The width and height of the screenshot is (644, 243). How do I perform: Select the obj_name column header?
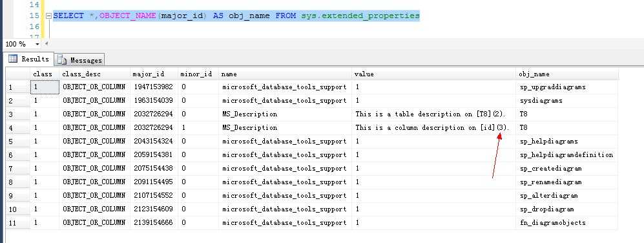[566, 74]
